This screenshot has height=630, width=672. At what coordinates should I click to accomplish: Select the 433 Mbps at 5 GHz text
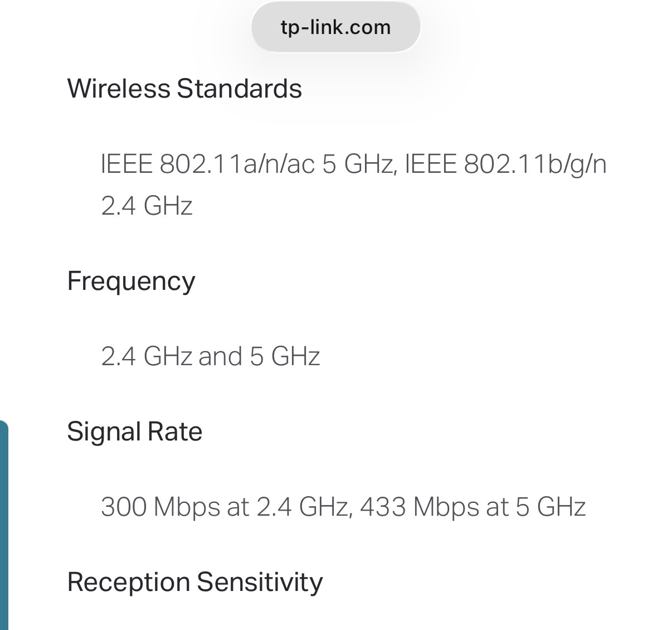pyautogui.click(x=473, y=507)
